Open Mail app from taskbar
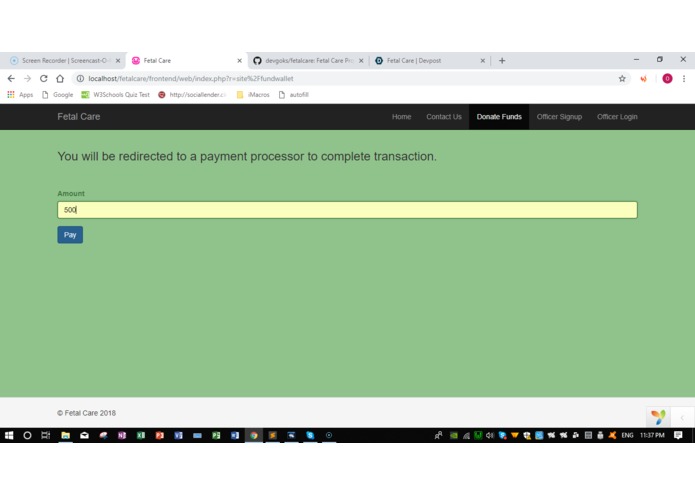695x494 pixels. coord(84,436)
